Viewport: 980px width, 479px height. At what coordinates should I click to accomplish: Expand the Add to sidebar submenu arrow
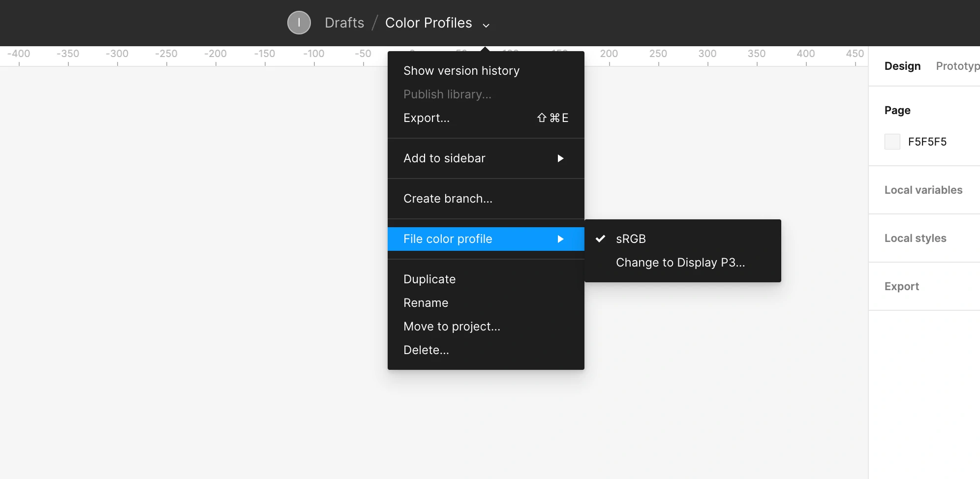(x=560, y=158)
